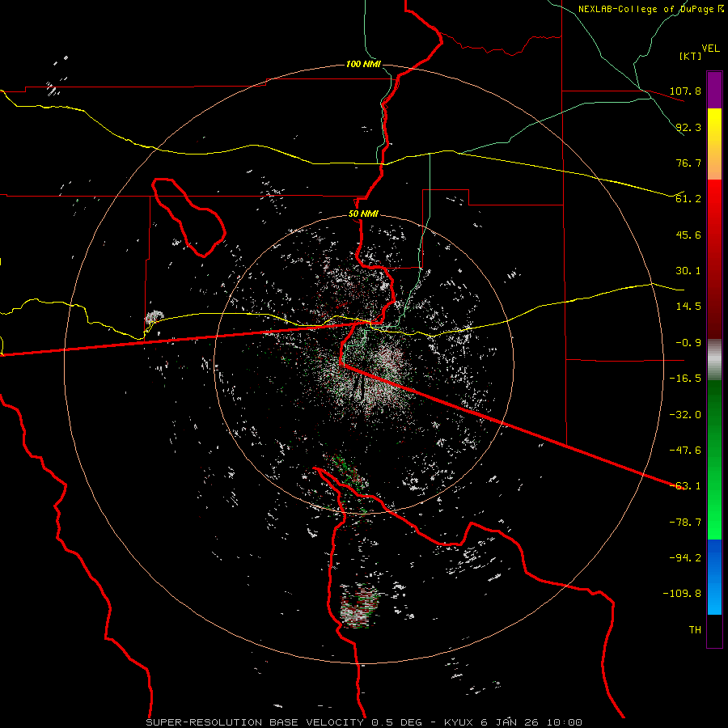
Task: Click the VEL legend title
Action: 710,49
